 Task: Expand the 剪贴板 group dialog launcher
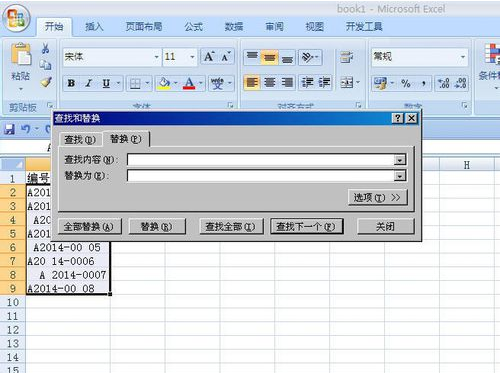pos(50,105)
